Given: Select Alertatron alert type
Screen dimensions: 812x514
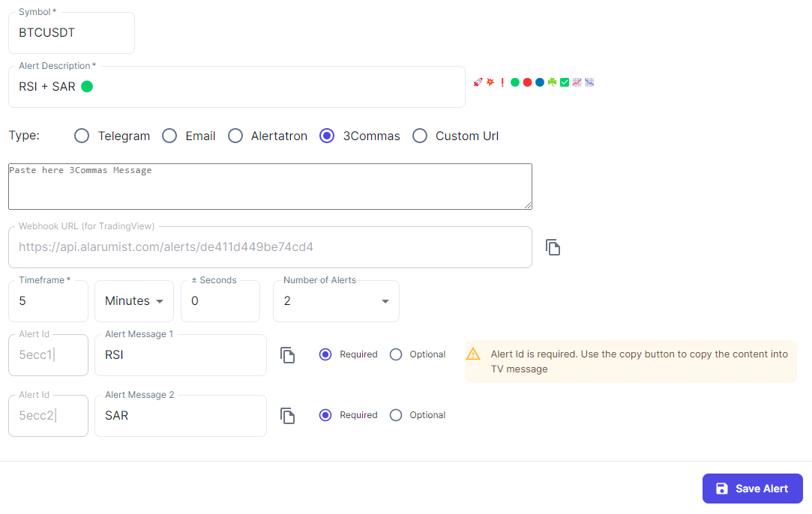Looking at the screenshot, I should coord(235,136).
